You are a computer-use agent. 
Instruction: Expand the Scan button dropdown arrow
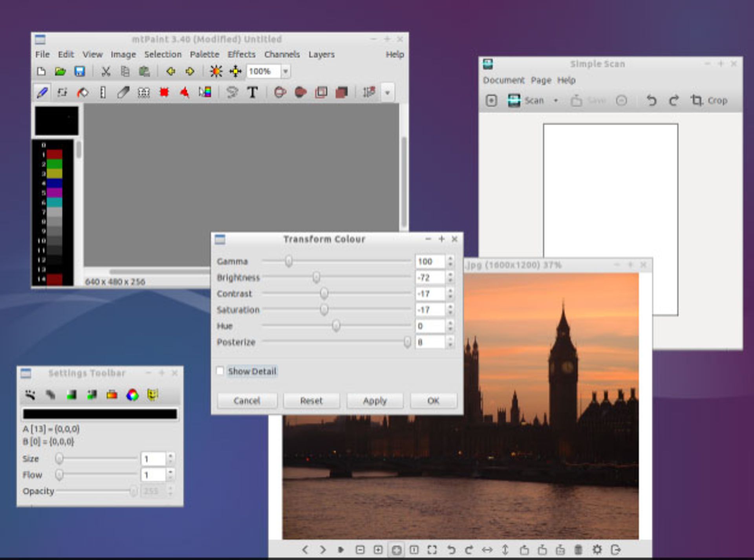[x=556, y=101]
